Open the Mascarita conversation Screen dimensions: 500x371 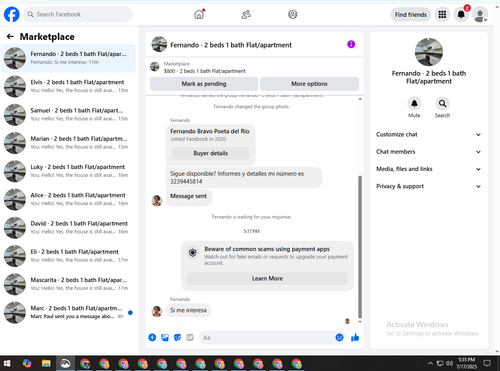click(x=68, y=284)
